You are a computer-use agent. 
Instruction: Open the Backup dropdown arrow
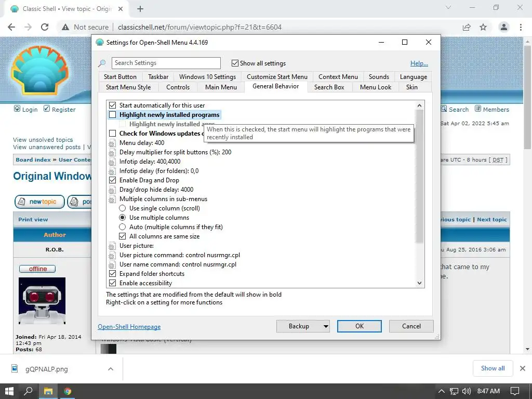coord(326,326)
